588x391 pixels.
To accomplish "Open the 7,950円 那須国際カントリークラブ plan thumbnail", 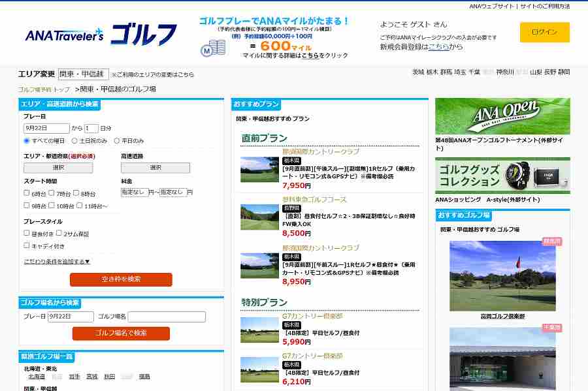I will click(259, 170).
